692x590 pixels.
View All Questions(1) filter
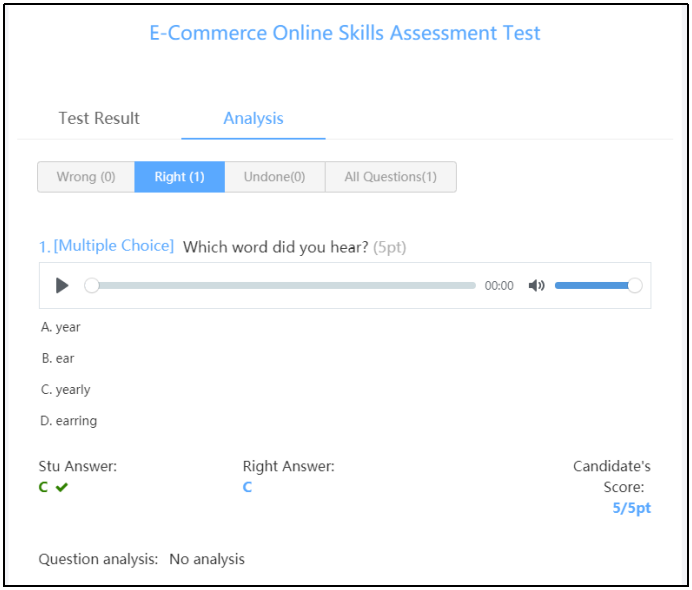click(x=390, y=177)
